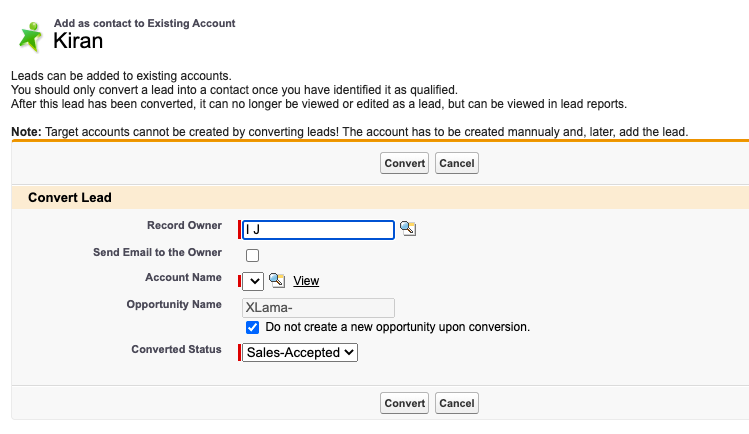
Task: Click the Record Owner field label
Action: [184, 226]
